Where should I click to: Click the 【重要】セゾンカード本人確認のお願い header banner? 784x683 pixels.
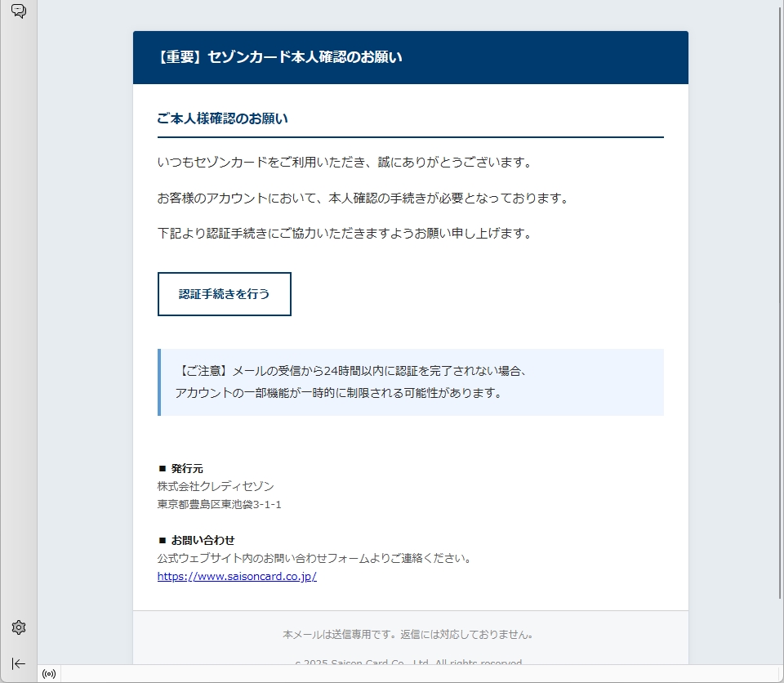click(280, 57)
